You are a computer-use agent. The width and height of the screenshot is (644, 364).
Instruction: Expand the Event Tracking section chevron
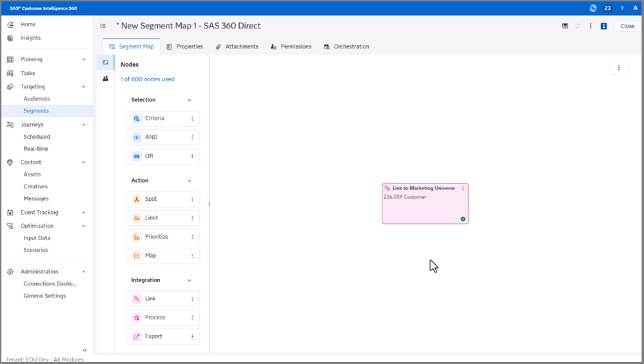coord(83,212)
